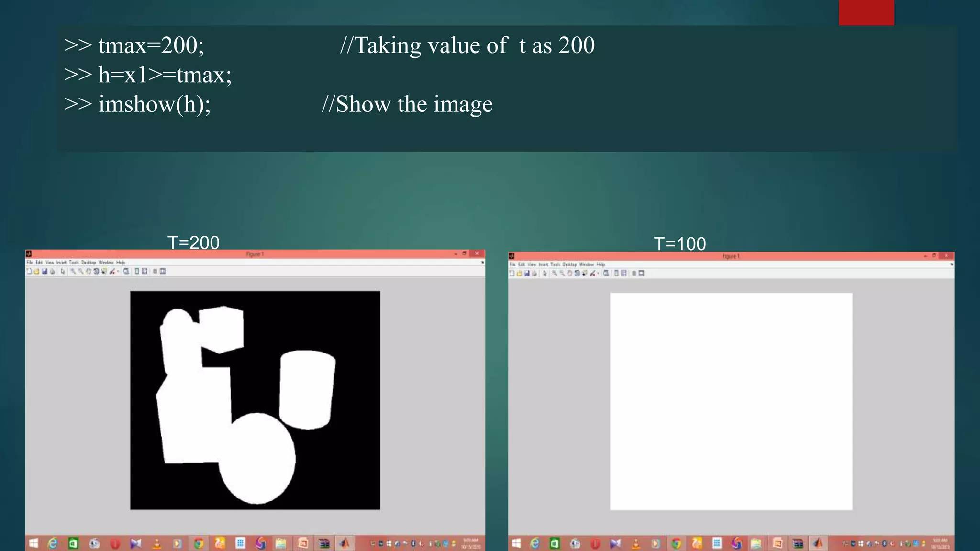Image resolution: width=980 pixels, height=551 pixels.
Task: Open File menu in T=200 figure window
Action: tap(29, 262)
